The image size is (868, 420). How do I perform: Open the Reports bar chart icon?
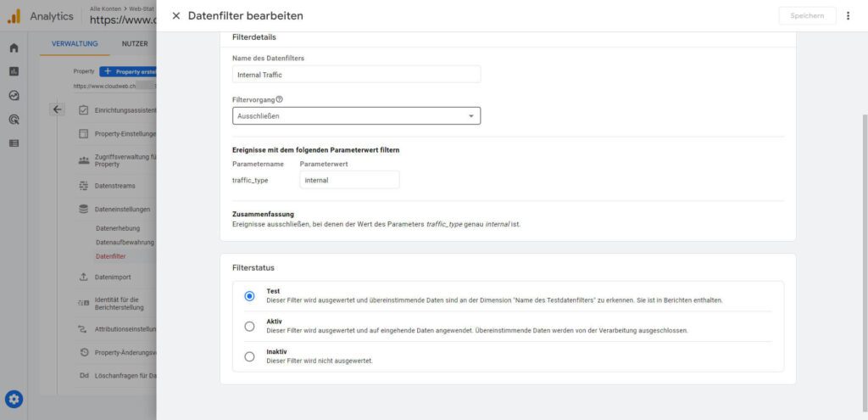tap(14, 71)
